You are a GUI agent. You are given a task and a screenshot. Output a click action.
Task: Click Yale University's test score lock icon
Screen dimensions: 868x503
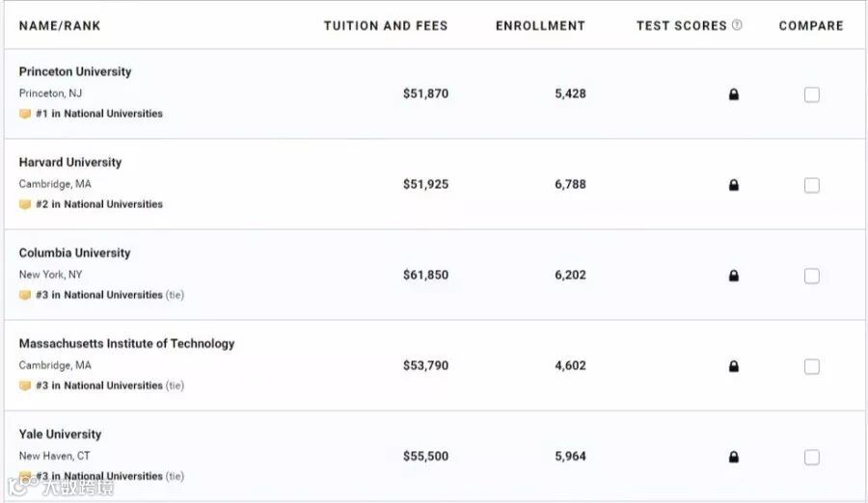click(734, 457)
